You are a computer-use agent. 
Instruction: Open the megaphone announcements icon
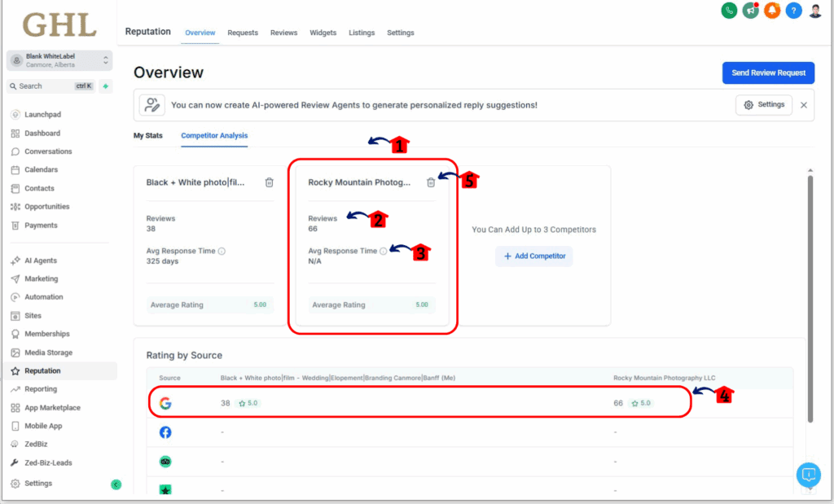tap(750, 10)
